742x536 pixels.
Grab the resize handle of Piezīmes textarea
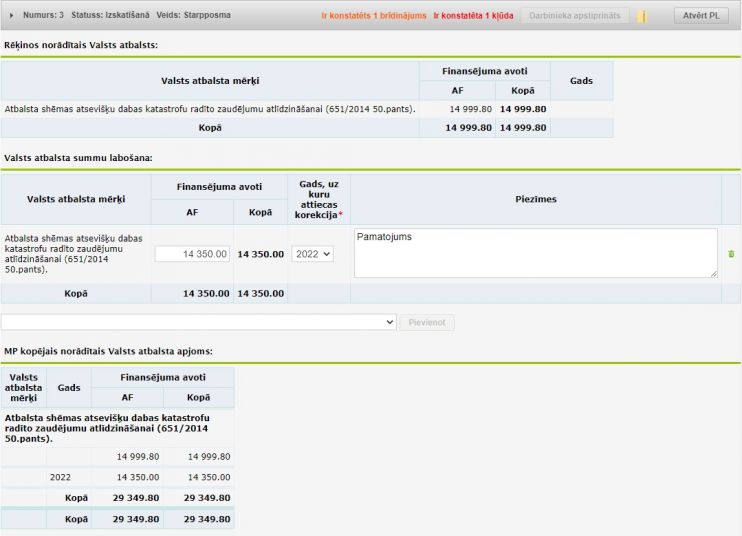point(713,273)
